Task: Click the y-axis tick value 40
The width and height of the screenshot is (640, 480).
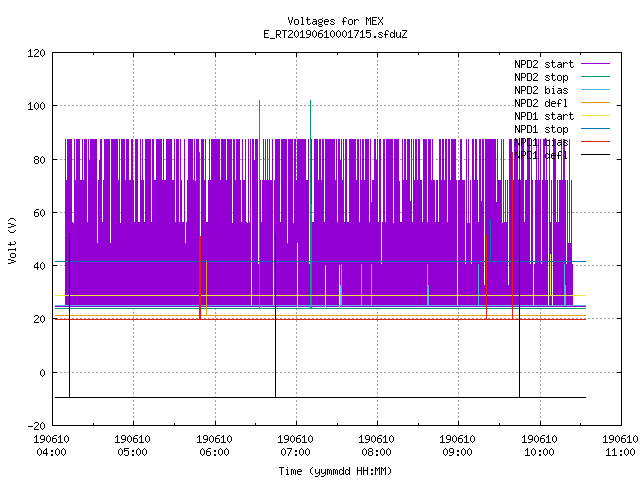Action: point(40,267)
